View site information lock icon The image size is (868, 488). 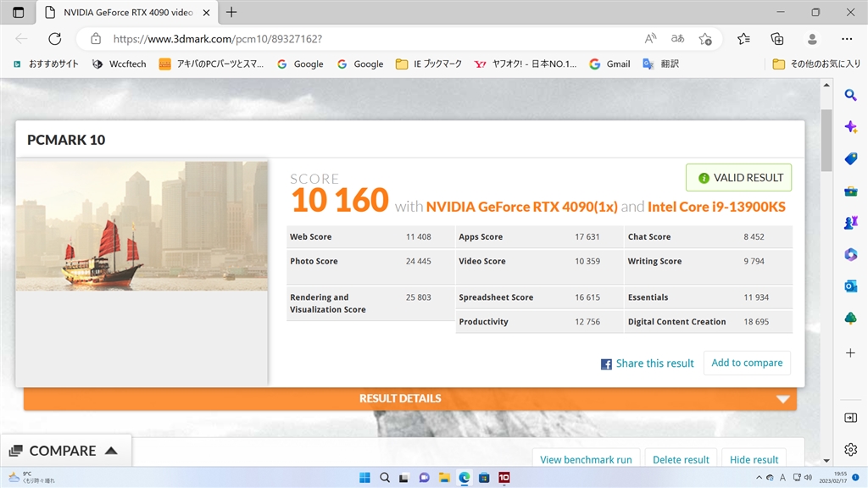(x=96, y=39)
